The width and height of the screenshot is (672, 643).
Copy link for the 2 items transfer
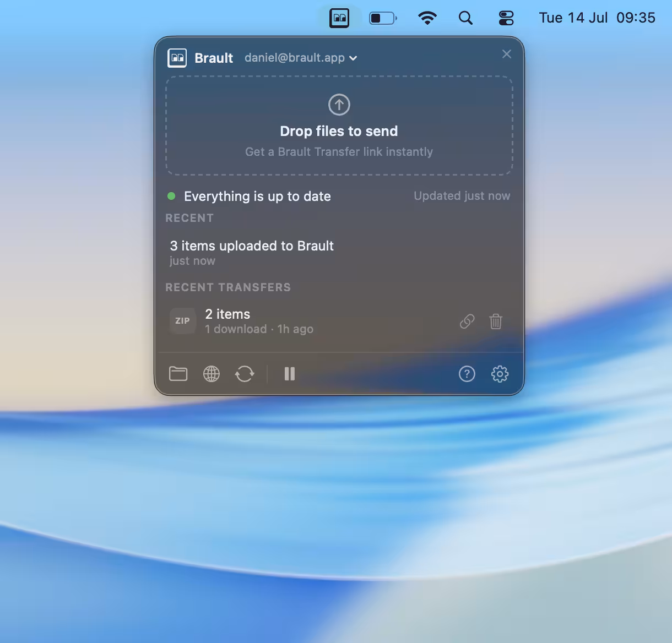tap(467, 321)
